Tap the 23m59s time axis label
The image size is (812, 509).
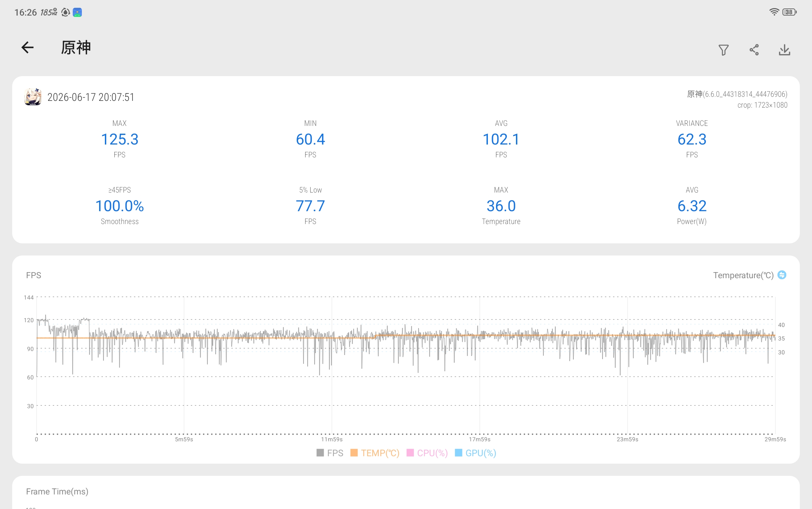[628, 439]
